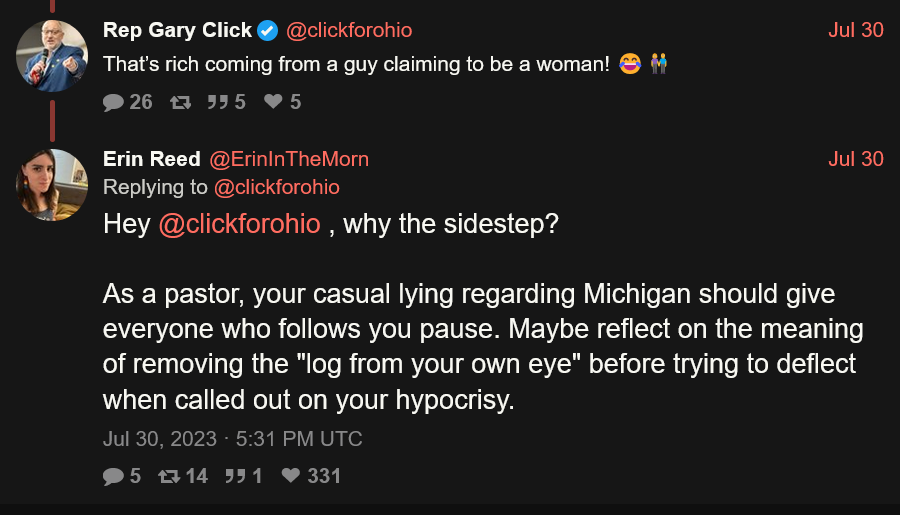Click the blue verified badge
The image size is (900, 515).
(267, 31)
